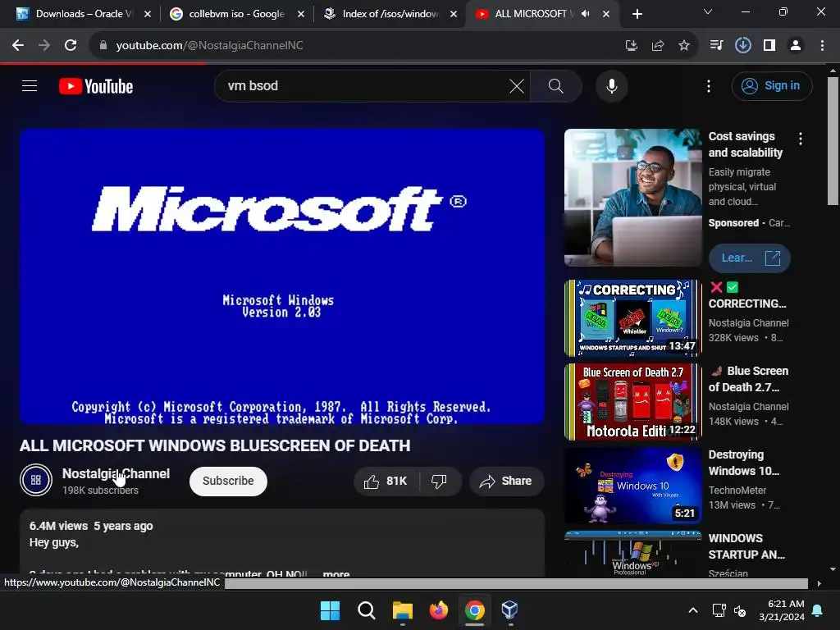Viewport: 840px width, 630px height.
Task: Install app icon in address bar
Action: coord(632,46)
